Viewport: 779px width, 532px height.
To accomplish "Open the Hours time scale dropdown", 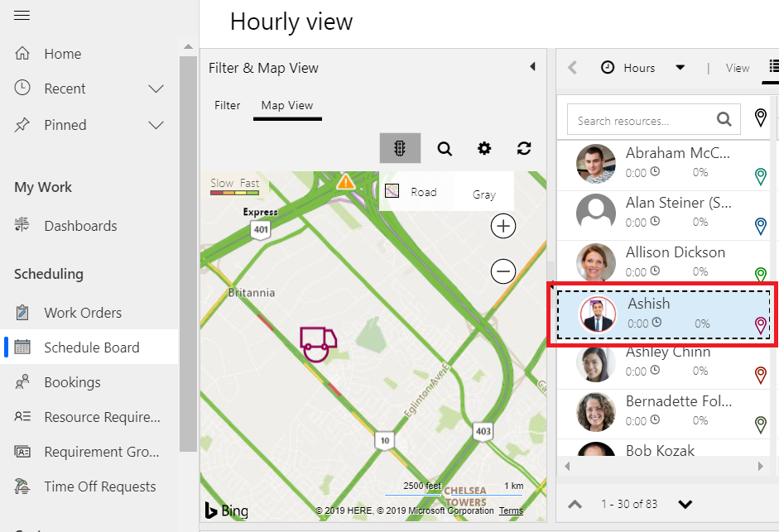I will [682, 67].
